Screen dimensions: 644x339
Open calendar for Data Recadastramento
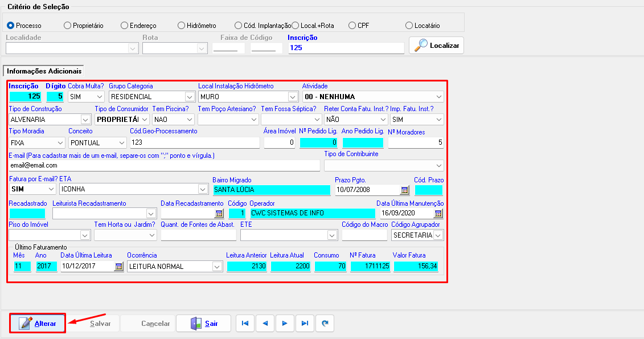(219, 213)
